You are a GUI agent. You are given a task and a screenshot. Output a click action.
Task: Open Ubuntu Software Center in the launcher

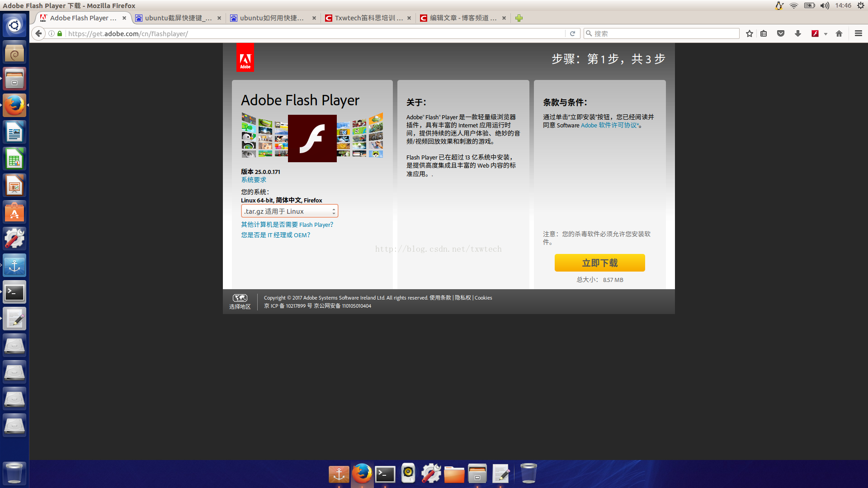coord(14,212)
